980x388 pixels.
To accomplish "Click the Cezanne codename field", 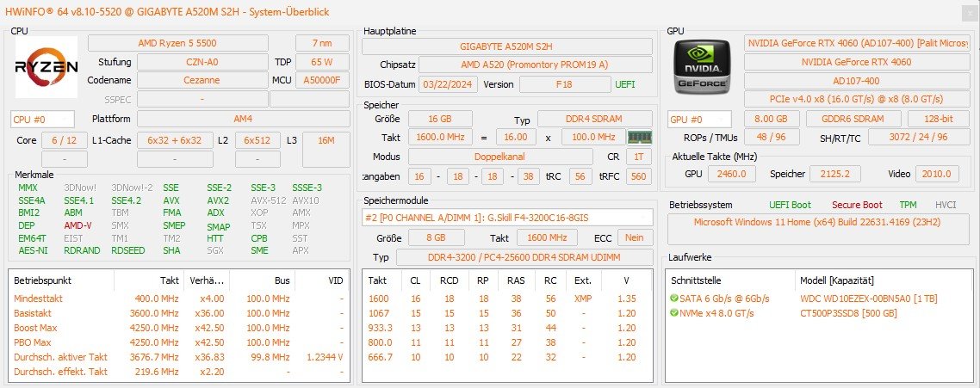I will coord(202,80).
